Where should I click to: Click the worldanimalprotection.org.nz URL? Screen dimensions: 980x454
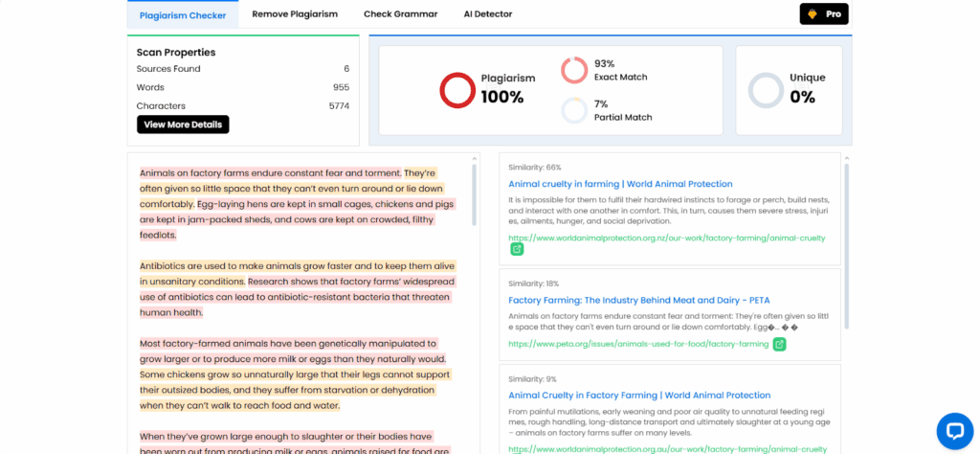click(x=667, y=238)
